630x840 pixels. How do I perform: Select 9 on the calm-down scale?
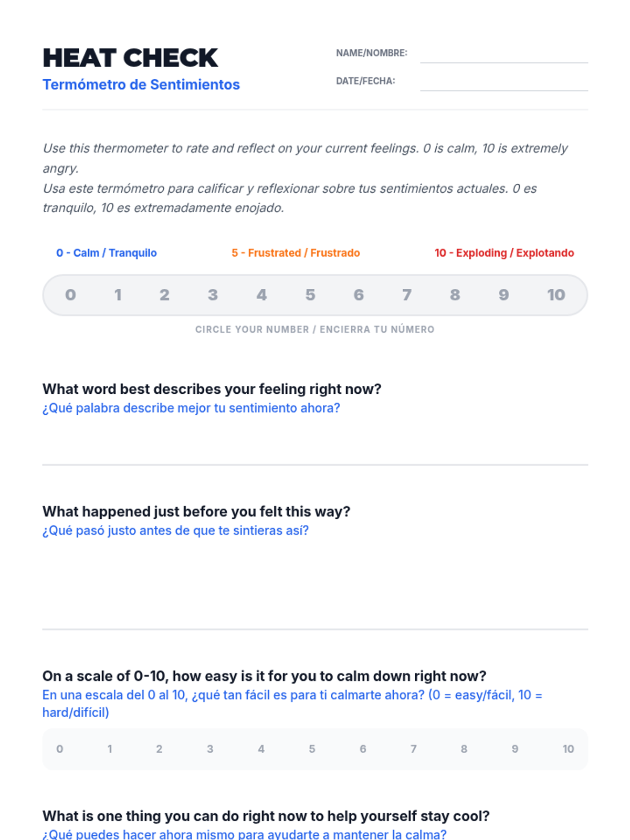[515, 749]
